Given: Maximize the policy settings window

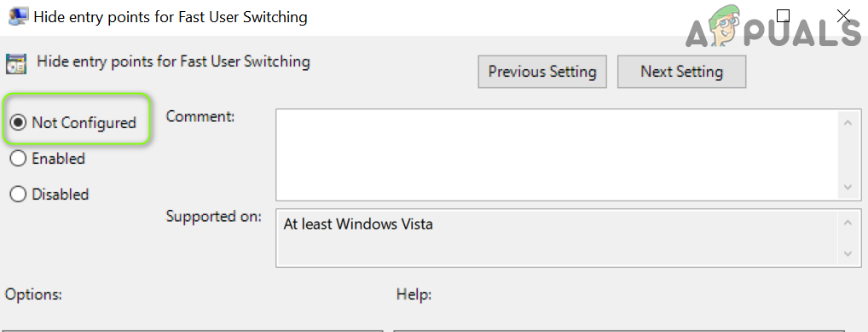Looking at the screenshot, I should (x=783, y=15).
